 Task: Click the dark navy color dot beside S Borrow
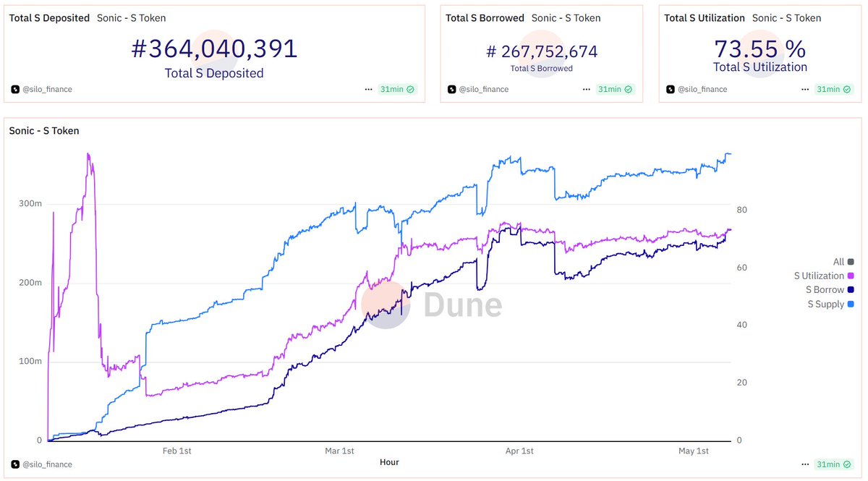click(851, 290)
